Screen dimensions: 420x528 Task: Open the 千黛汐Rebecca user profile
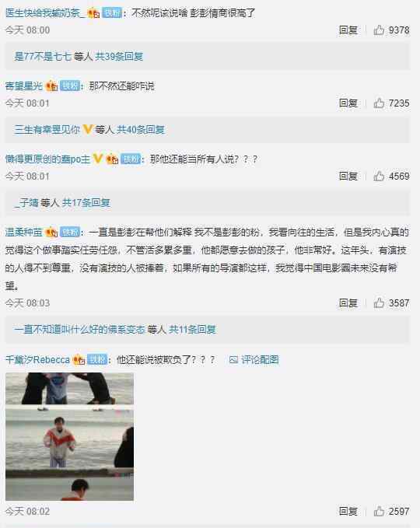[38, 359]
